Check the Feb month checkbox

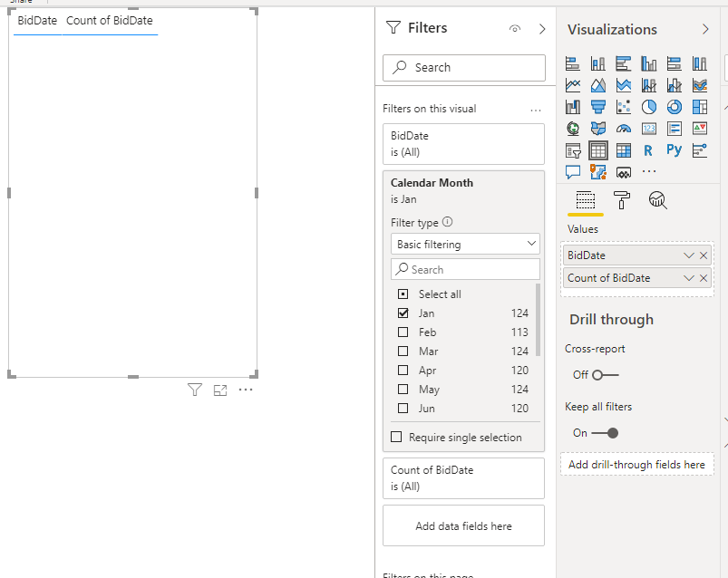pos(403,332)
